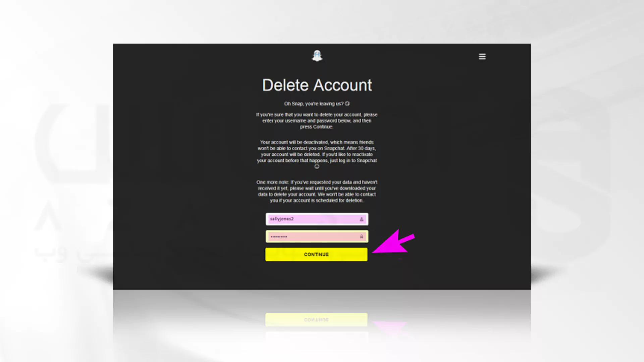
Task: Click the hamburger menu icon
Action: [482, 57]
